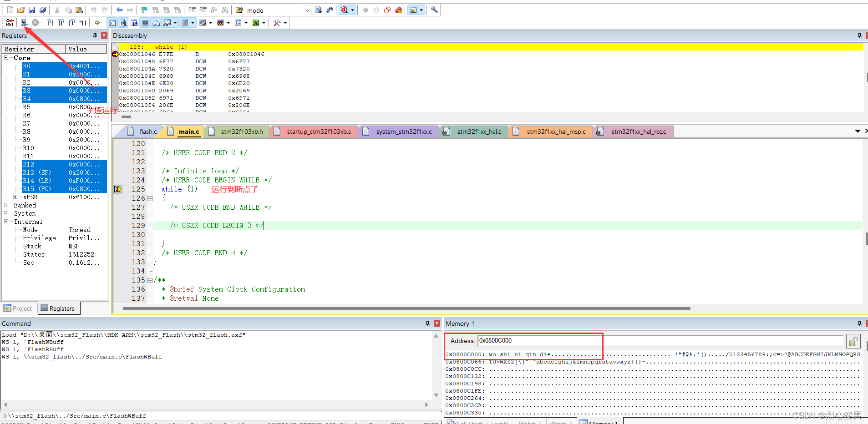
Task: Toggle Command window visibility
Action: click(x=112, y=23)
